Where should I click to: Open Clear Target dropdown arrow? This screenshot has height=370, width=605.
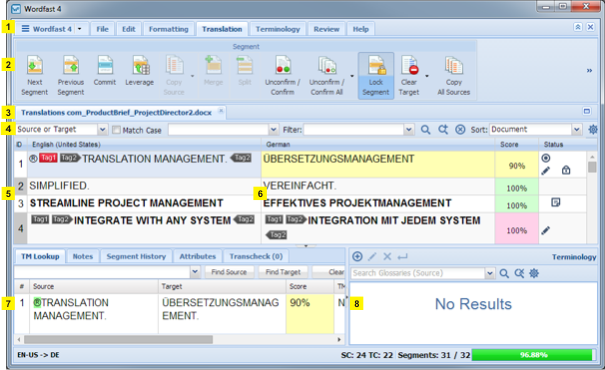pyautogui.click(x=427, y=76)
